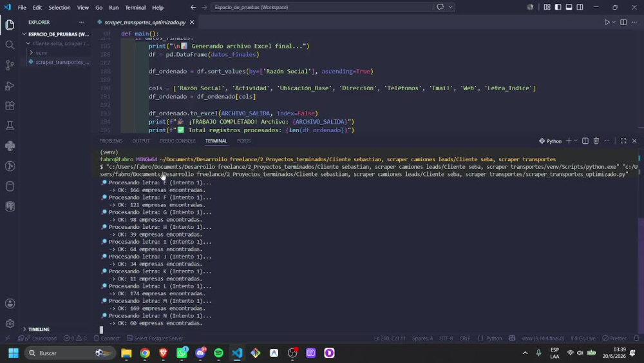Split the editor to the right

point(623,22)
